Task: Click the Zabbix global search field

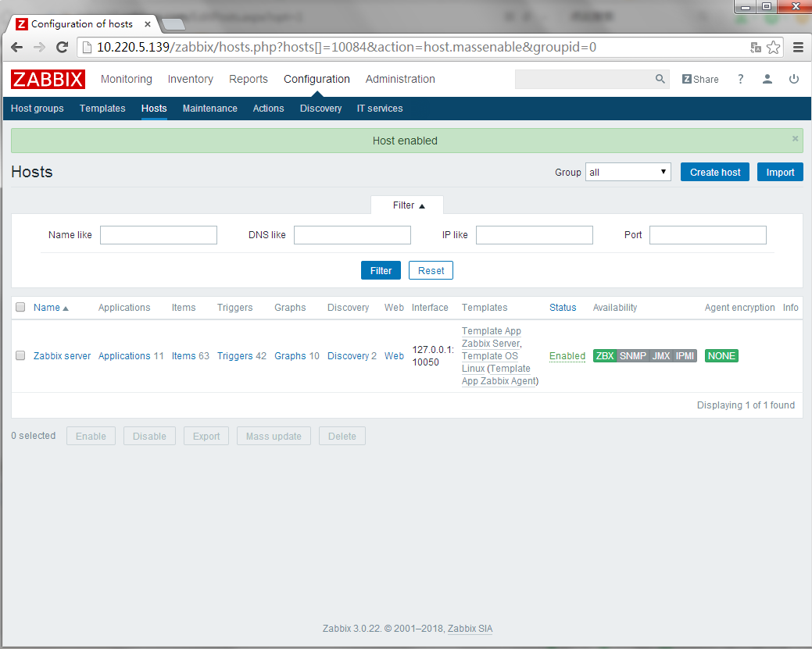Action: [x=585, y=79]
